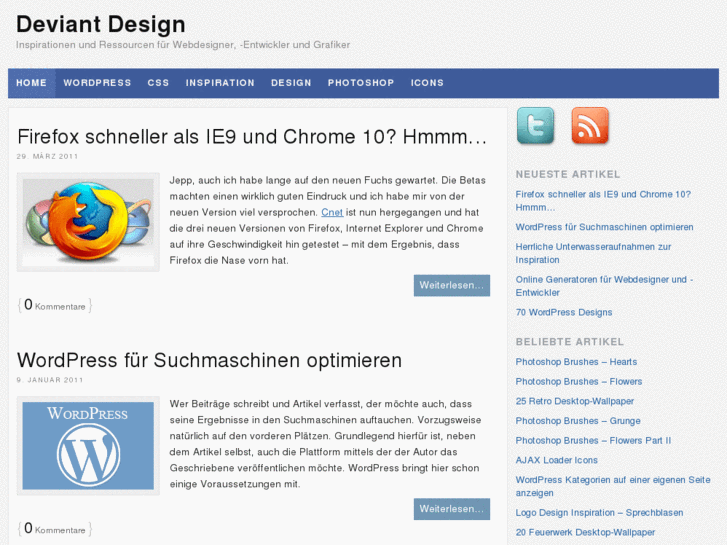Click the BELIEBTE ARTIKEL sidebar heading

coord(570,342)
